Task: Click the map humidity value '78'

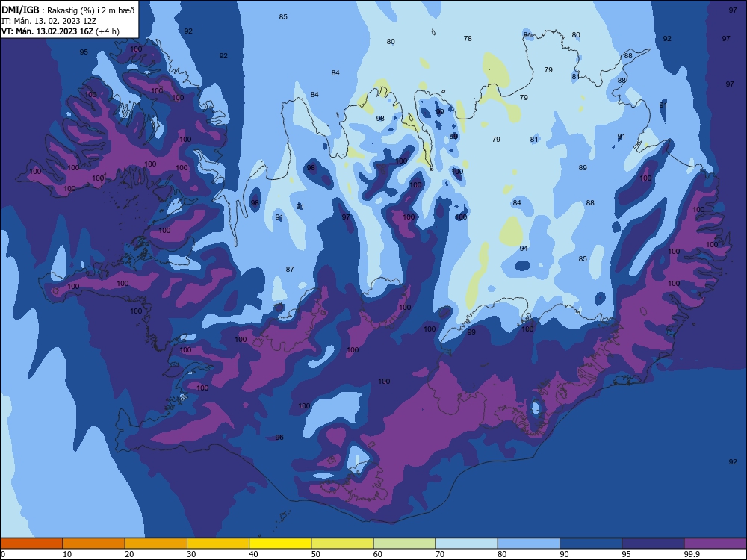Action: coord(468,39)
